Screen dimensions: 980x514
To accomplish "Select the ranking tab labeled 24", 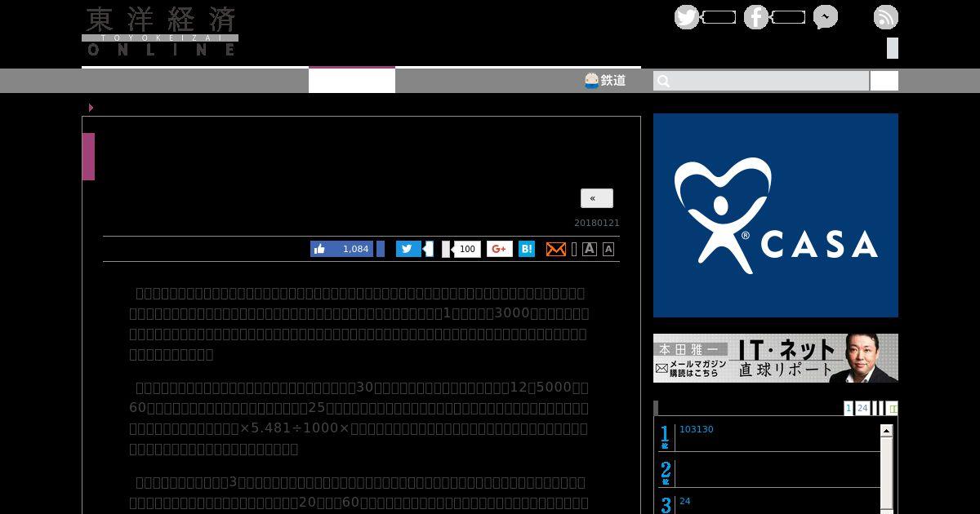I will [862, 408].
